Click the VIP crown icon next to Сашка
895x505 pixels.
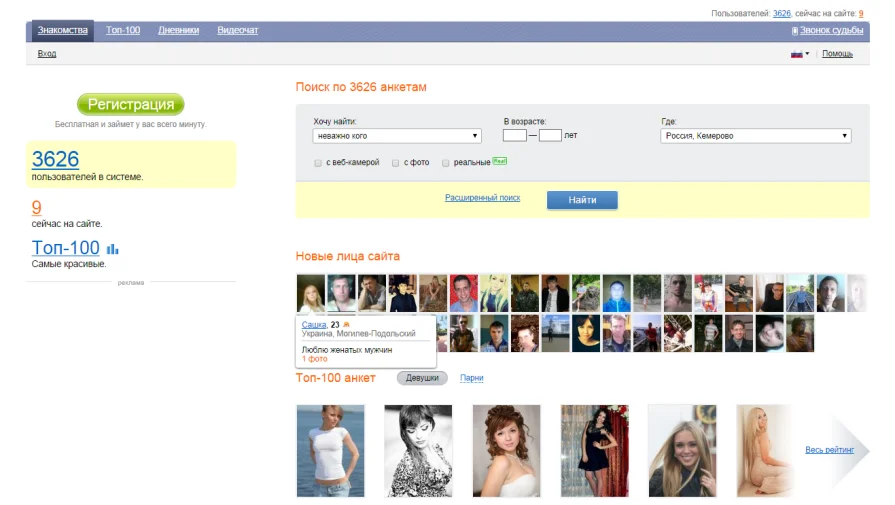(346, 324)
